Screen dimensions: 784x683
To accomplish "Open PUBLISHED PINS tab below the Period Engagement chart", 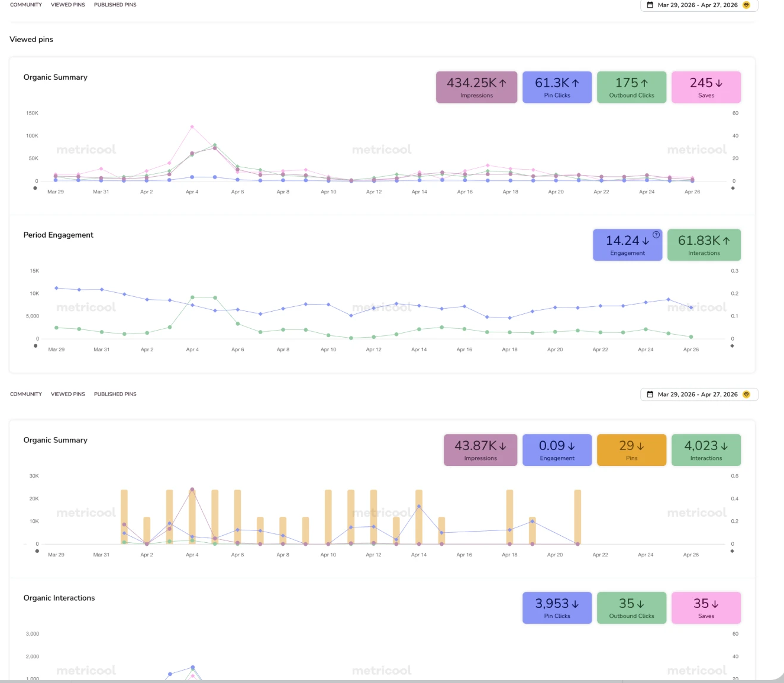I will point(115,394).
